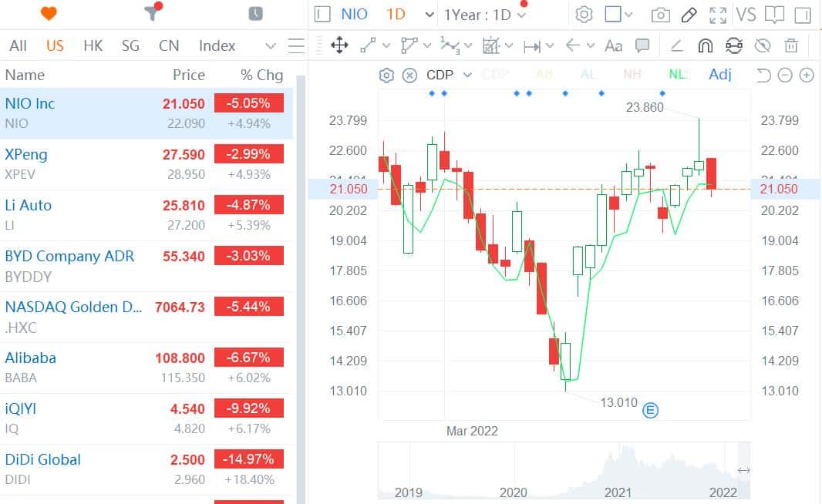
Task: Select the pencil drawing tool
Action: 689,15
